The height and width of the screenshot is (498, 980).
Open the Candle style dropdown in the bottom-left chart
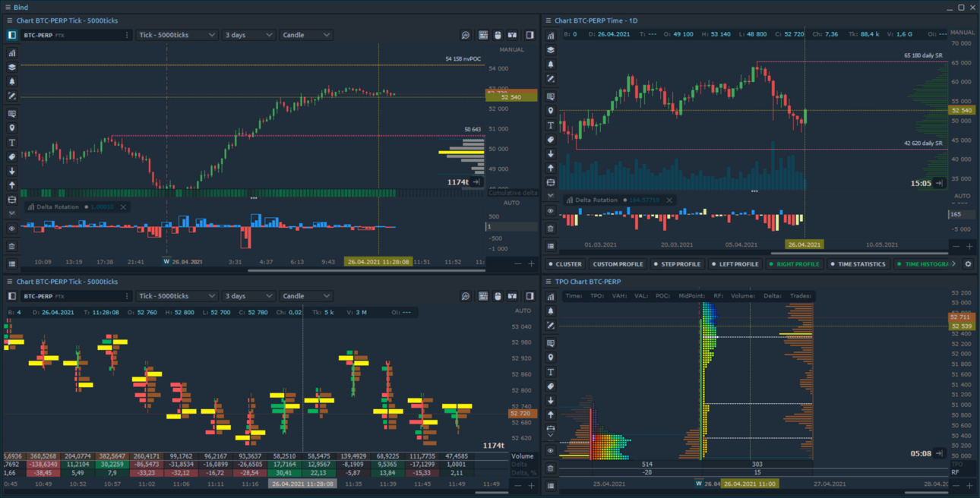pyautogui.click(x=306, y=296)
